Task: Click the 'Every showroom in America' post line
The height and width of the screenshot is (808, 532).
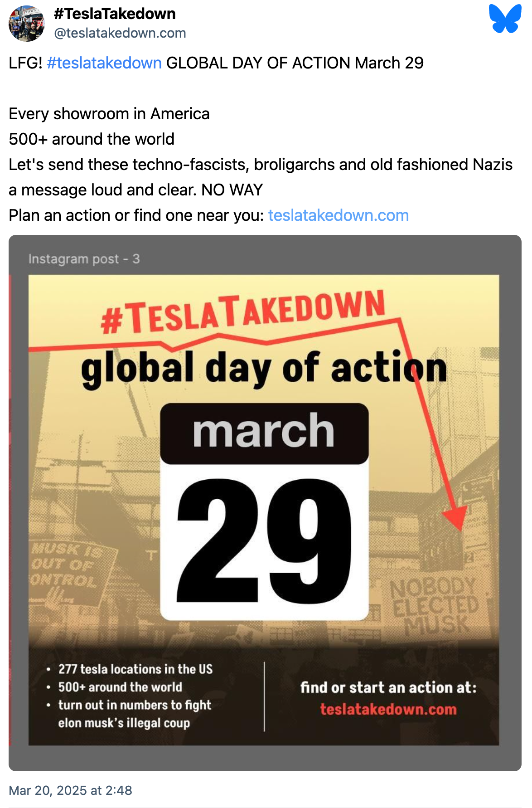Action: click(x=109, y=114)
